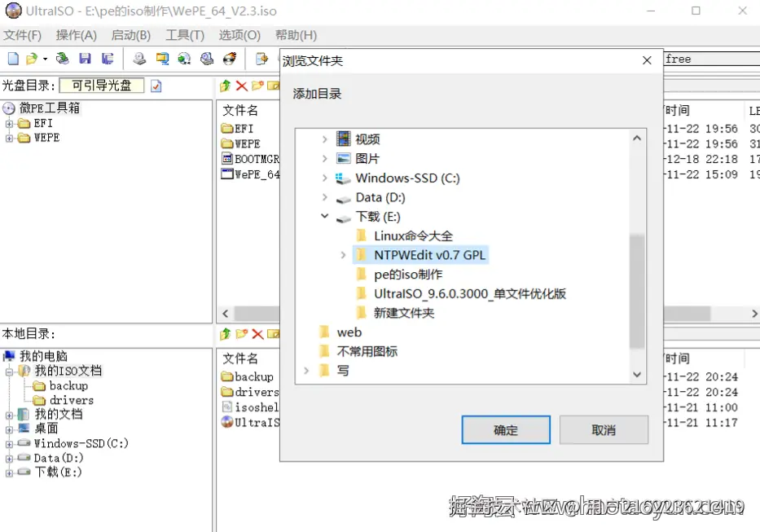Delete selected item using red X icon
Image resolution: width=760 pixels, height=532 pixels.
coord(241,86)
